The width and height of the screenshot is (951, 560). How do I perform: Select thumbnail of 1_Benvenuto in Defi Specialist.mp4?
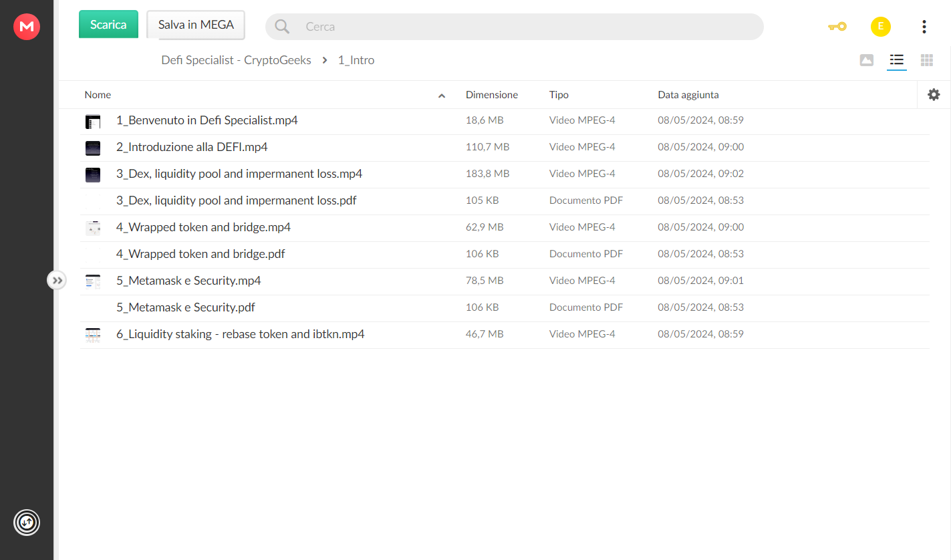(x=93, y=122)
